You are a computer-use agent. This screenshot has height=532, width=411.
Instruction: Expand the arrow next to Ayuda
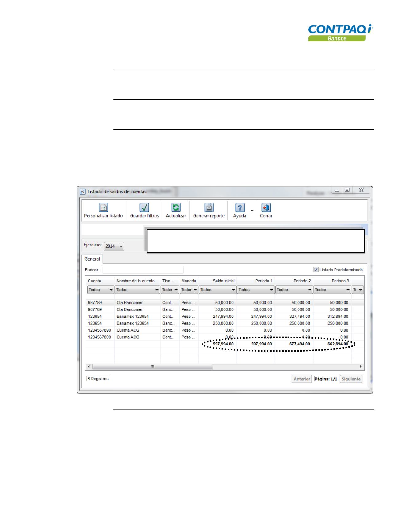[x=252, y=211]
